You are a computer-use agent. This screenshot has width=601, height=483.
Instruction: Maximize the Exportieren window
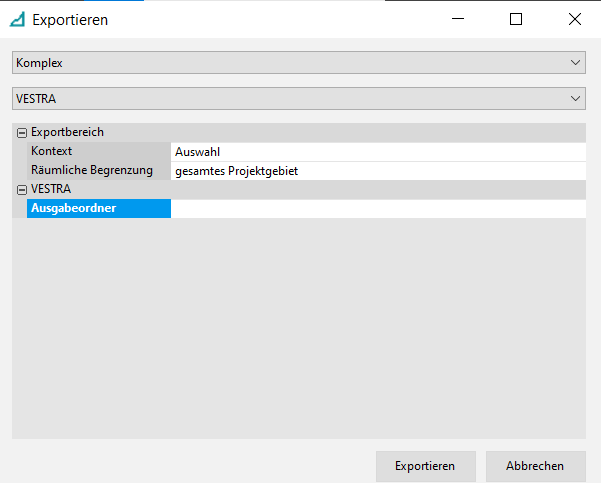[x=516, y=19]
